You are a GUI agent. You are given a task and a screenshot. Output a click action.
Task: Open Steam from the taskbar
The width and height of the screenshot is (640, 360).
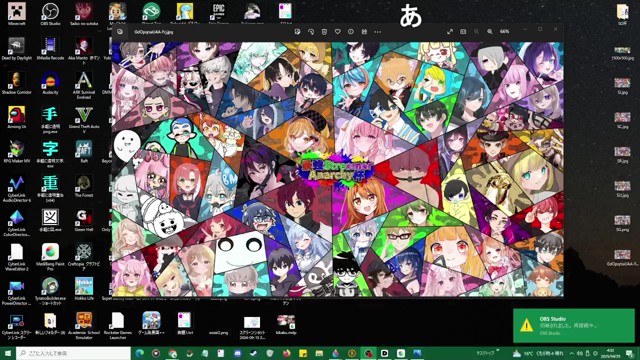click(x=254, y=353)
